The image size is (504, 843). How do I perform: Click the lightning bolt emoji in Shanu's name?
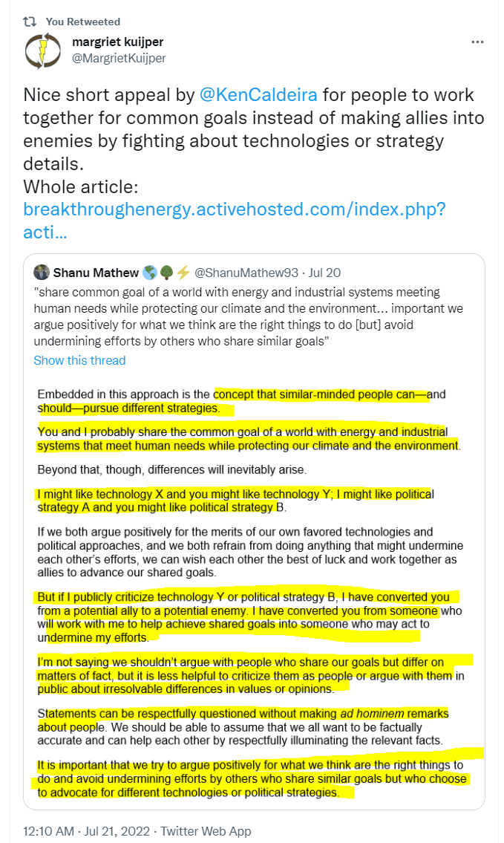pos(183,273)
